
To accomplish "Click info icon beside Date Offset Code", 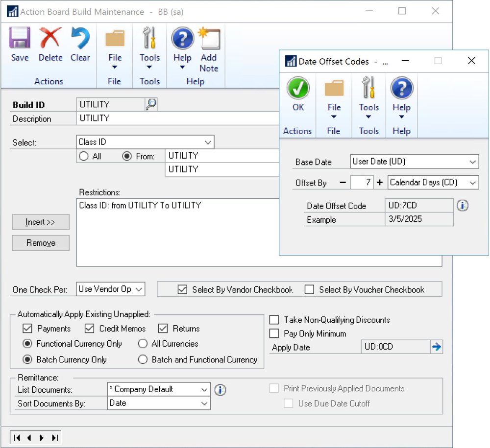I will click(463, 206).
